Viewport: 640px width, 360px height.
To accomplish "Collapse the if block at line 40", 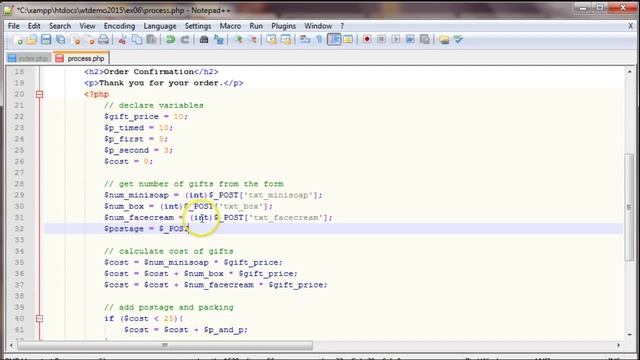I will tap(39, 318).
